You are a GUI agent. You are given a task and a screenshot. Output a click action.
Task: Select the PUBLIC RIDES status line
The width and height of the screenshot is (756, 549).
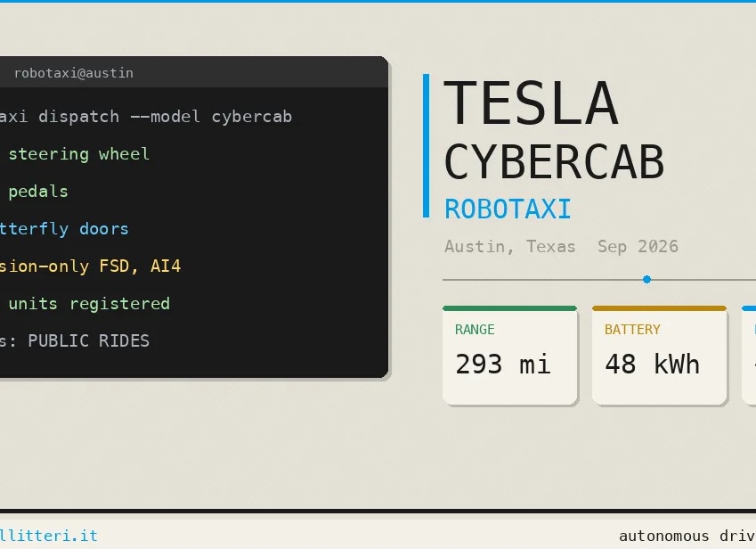click(75, 340)
